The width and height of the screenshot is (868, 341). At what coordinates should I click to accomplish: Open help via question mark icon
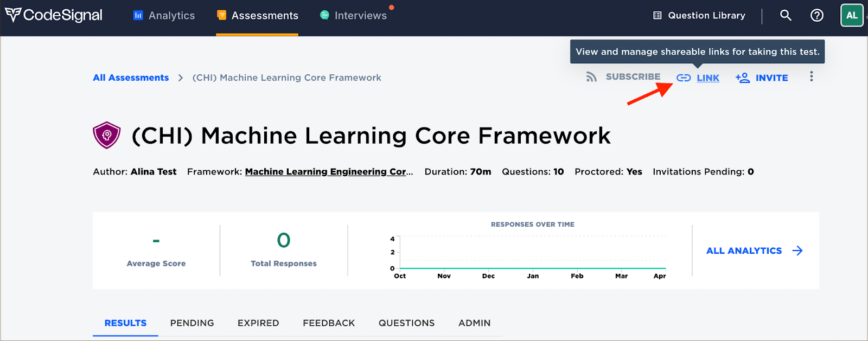(x=817, y=15)
